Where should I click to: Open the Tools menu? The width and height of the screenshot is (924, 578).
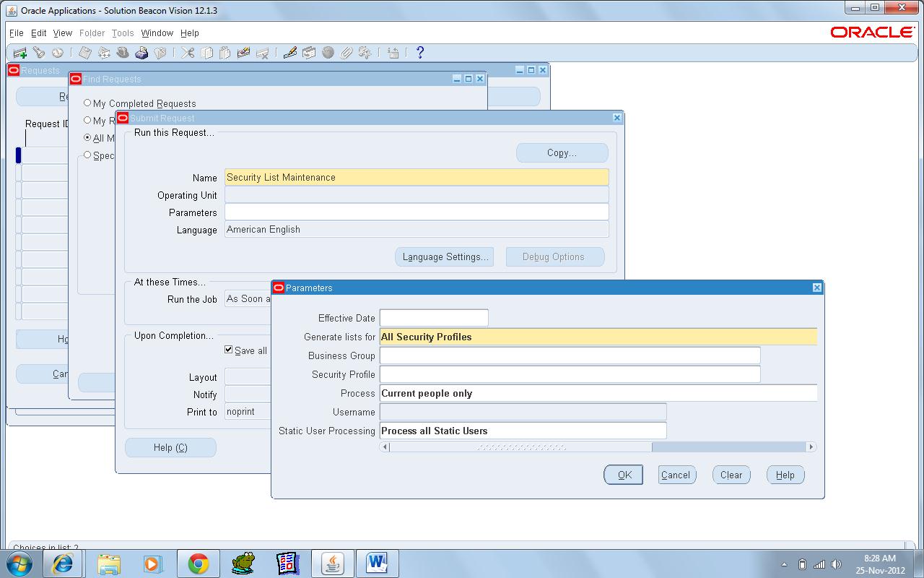[123, 33]
